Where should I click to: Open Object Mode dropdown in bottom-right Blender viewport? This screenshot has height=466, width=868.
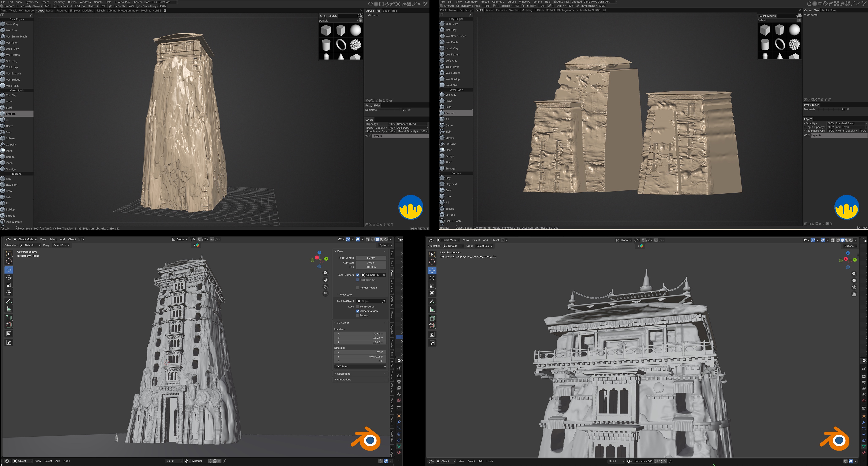point(448,240)
